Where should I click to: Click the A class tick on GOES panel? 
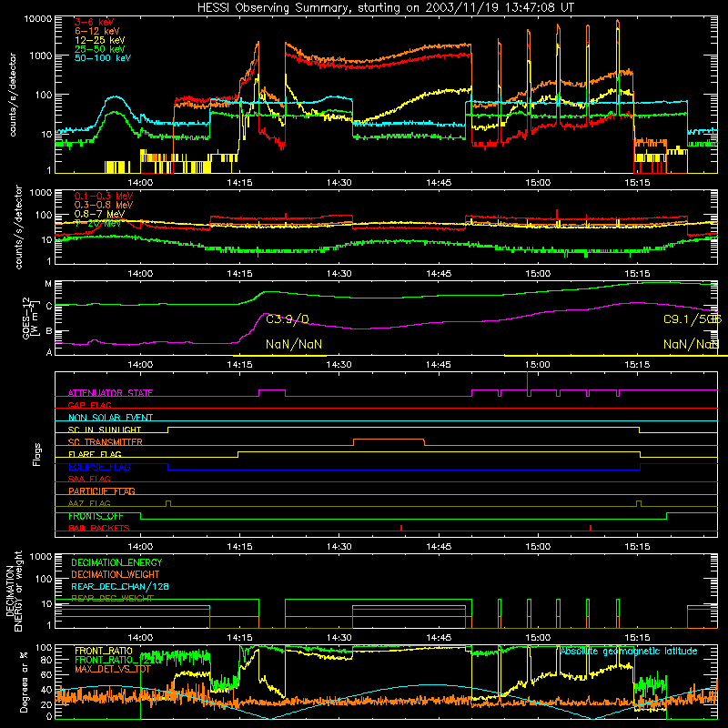pyautogui.click(x=49, y=352)
